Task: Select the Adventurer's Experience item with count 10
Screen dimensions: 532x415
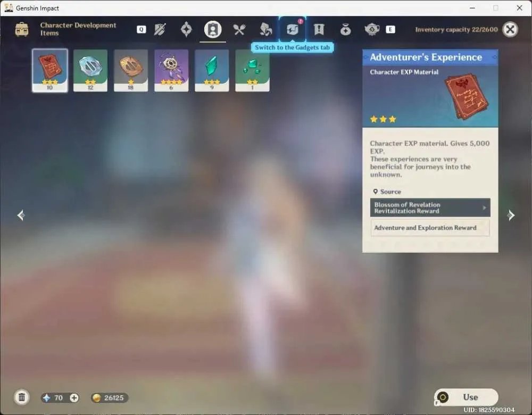Action: (x=50, y=71)
